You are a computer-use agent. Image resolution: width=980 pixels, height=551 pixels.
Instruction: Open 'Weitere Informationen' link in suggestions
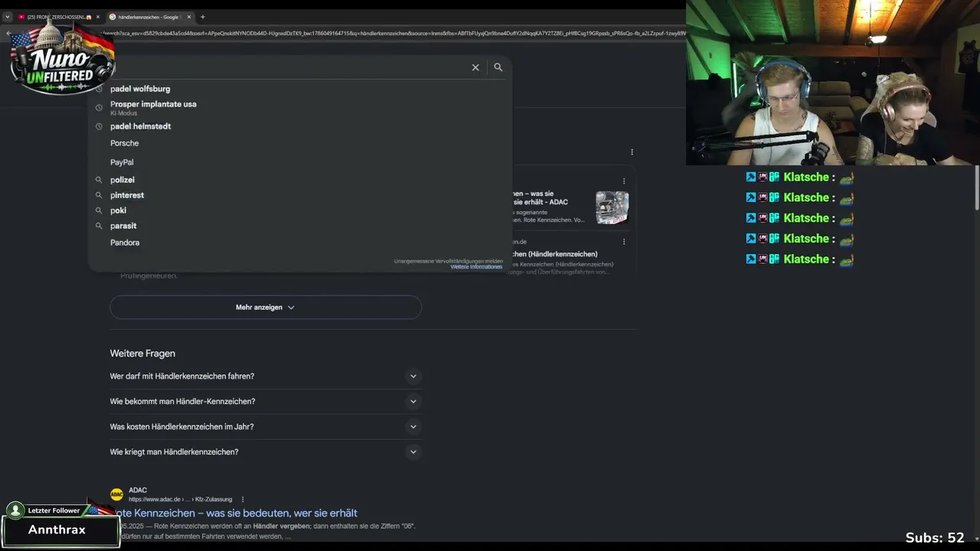coord(476,267)
